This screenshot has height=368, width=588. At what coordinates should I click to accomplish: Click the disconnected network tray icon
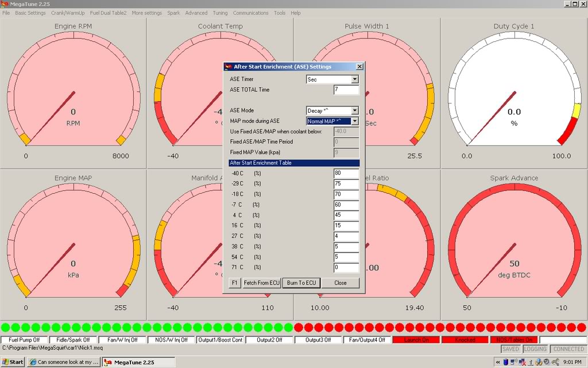coord(523,362)
